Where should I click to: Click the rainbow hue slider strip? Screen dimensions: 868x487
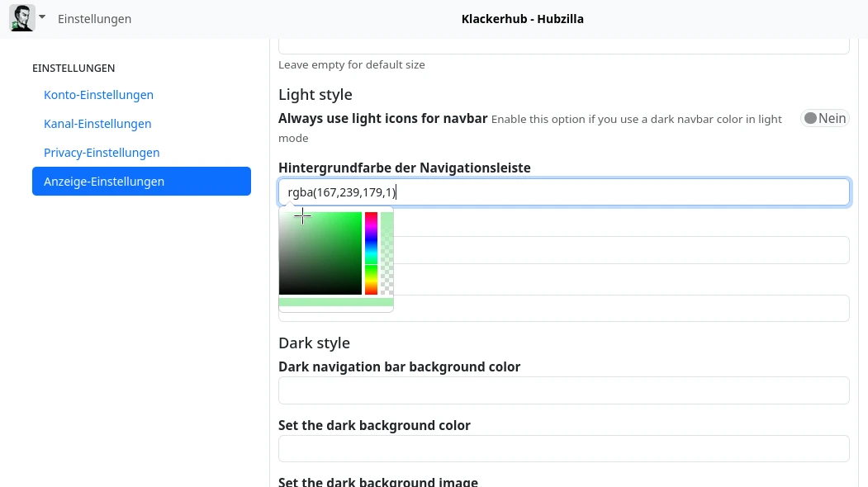point(371,253)
